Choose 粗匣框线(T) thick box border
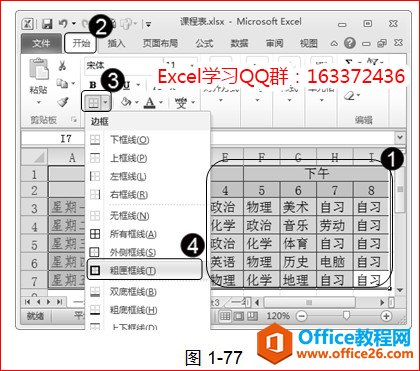 [x=144, y=270]
